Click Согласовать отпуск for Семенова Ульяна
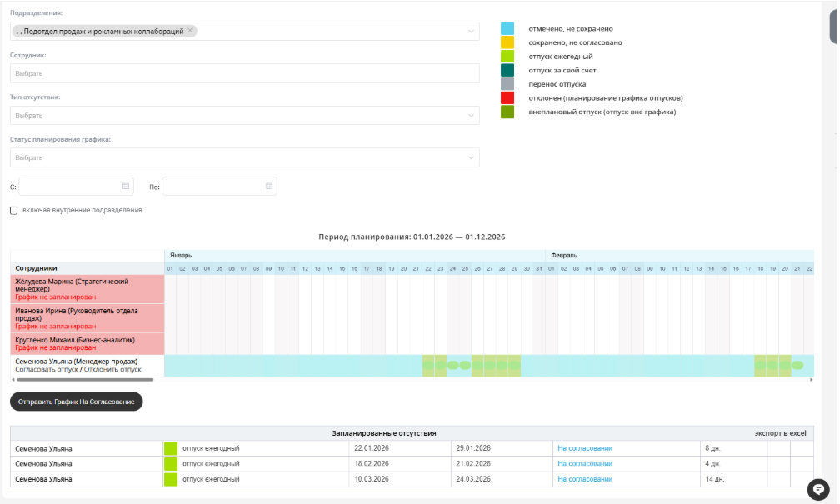Screen dimensions: 840x504 [41, 369]
